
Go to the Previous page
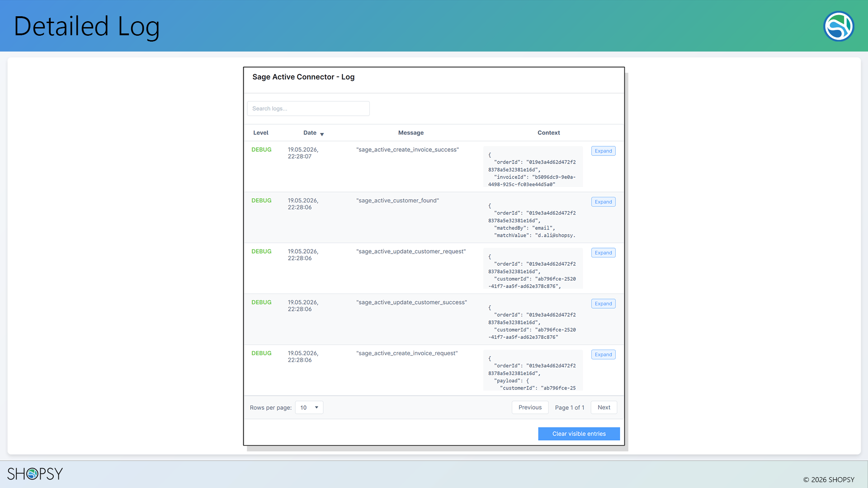[530, 408]
